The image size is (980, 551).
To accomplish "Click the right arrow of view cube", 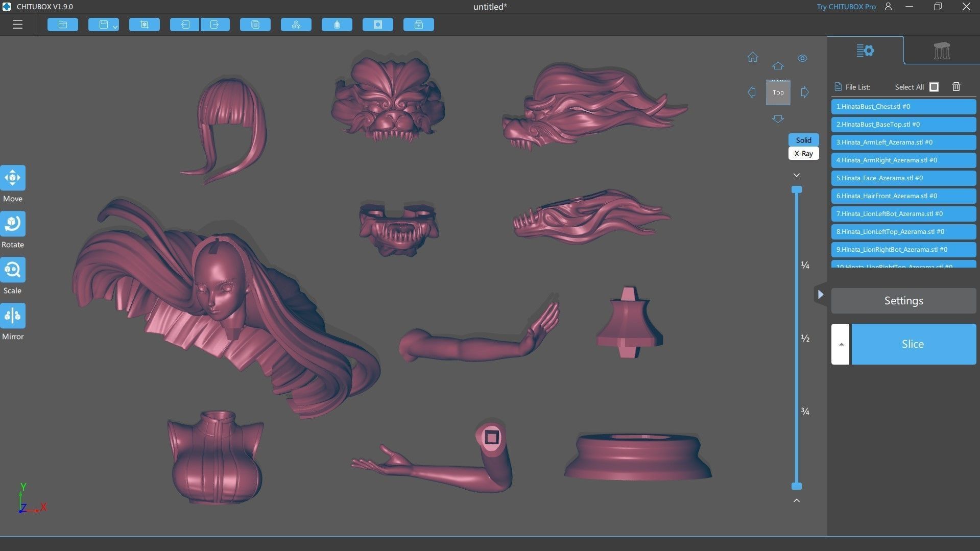I will point(805,92).
